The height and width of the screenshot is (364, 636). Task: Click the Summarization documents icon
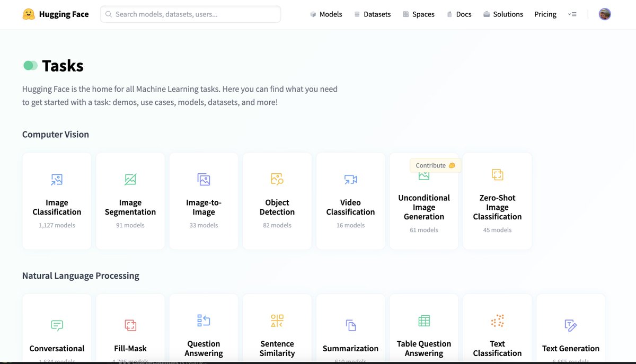click(x=350, y=325)
